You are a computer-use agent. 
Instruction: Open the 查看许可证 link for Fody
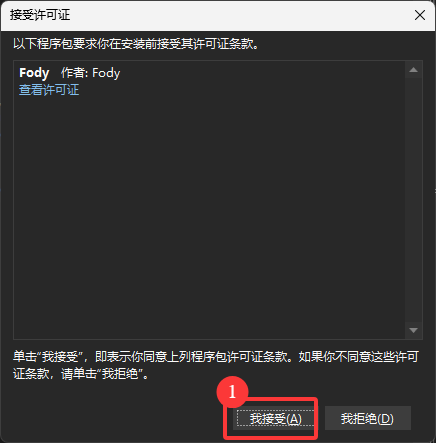click(x=49, y=90)
